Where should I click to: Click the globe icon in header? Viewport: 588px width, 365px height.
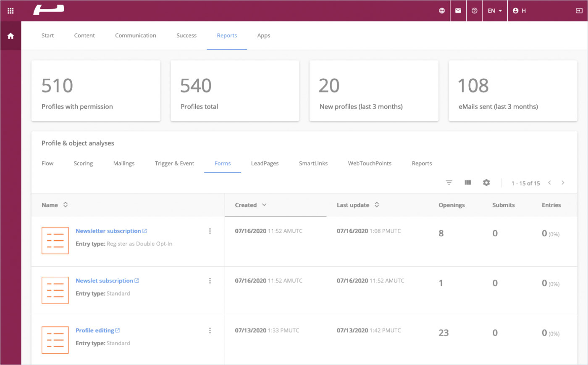(442, 11)
